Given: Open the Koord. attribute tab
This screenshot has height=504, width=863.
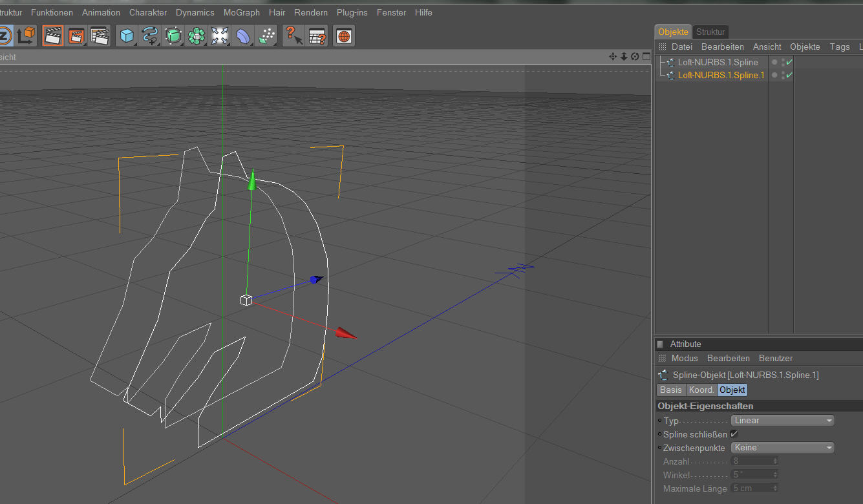Looking at the screenshot, I should (701, 390).
